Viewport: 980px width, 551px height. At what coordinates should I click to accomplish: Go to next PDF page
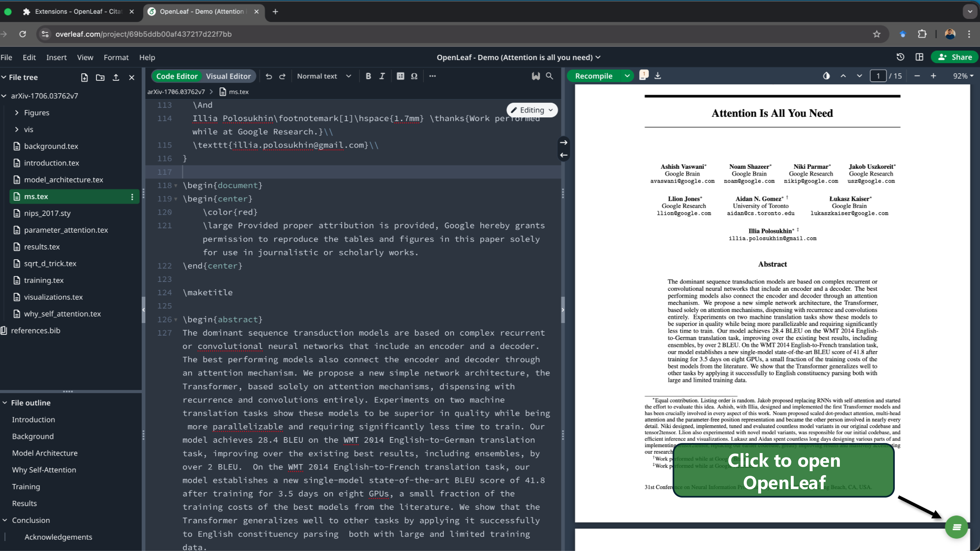tap(859, 76)
